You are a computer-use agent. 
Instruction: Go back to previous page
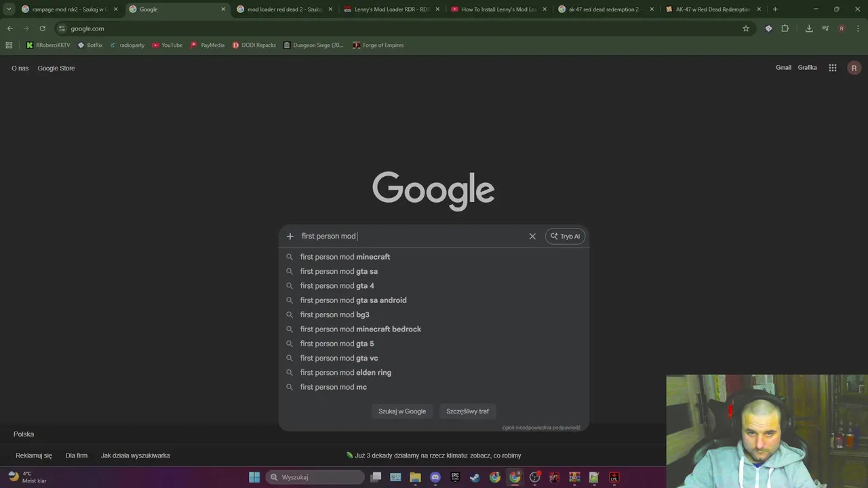tap(9, 28)
